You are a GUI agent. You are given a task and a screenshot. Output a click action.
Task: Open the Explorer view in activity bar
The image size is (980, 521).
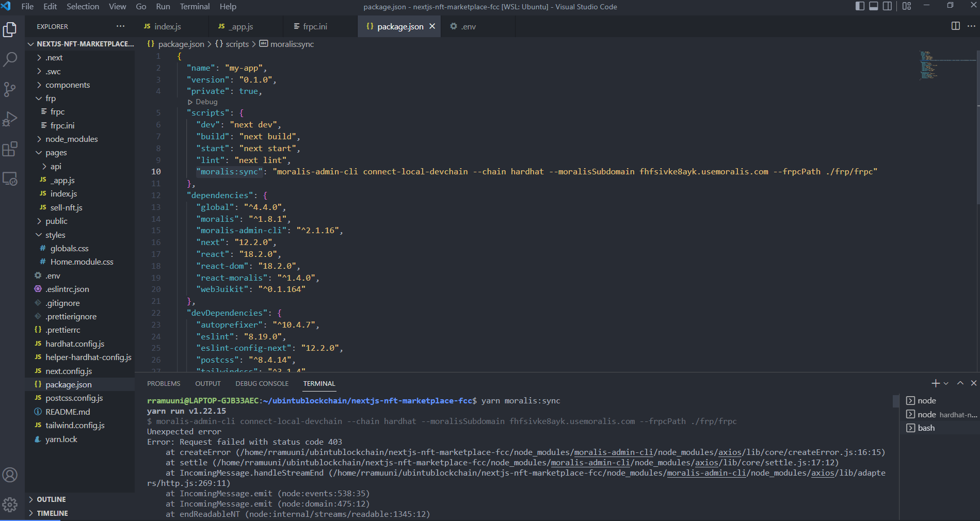point(10,29)
